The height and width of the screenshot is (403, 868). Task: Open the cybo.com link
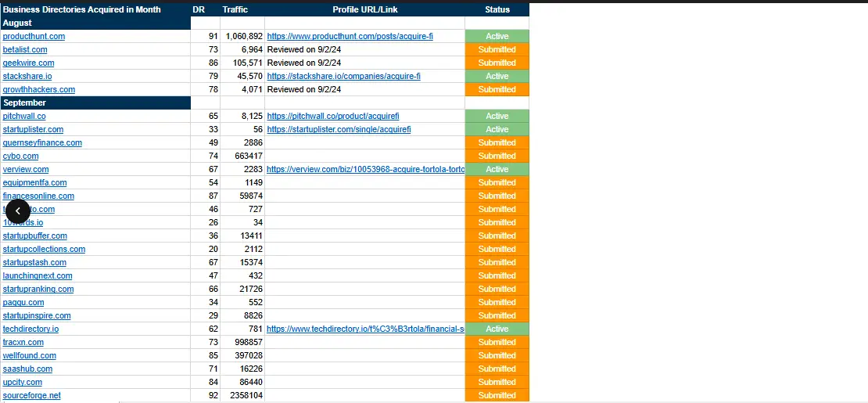pos(20,156)
